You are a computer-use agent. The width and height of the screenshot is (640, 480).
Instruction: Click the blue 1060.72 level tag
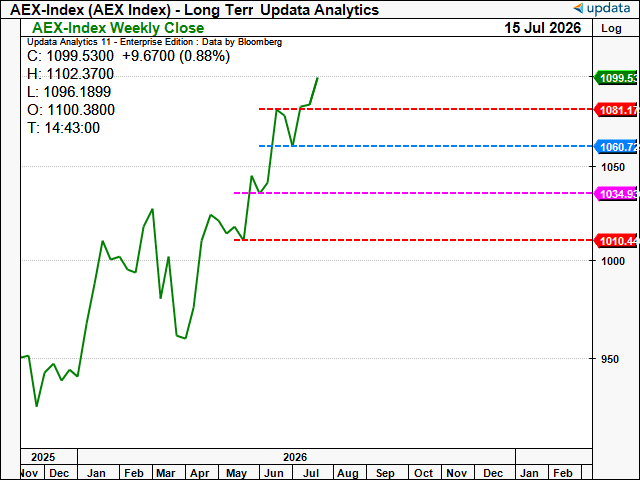(x=617, y=147)
